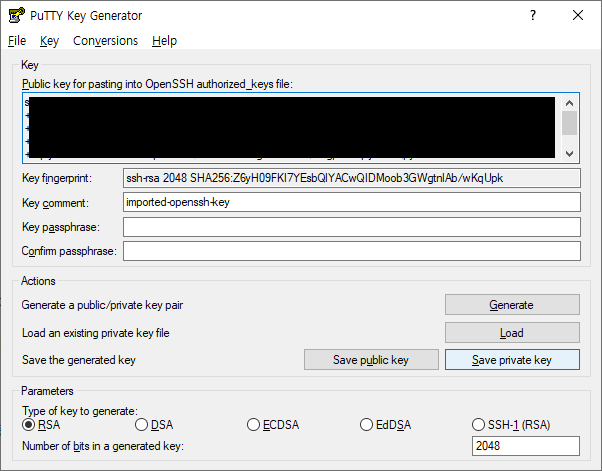Image resolution: width=602 pixels, height=471 pixels.
Task: Click Save private key
Action: pos(512,360)
